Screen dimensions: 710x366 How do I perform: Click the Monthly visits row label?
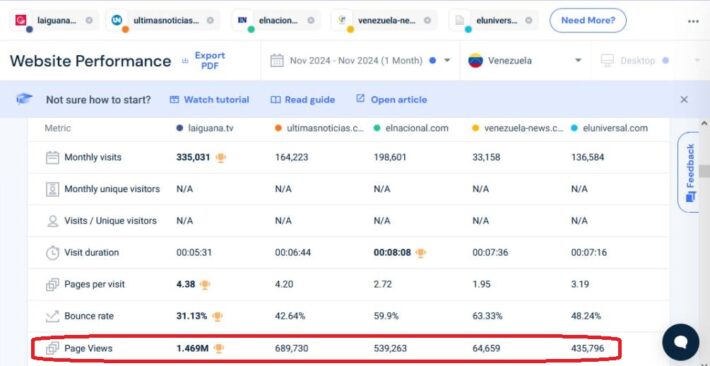(93, 158)
